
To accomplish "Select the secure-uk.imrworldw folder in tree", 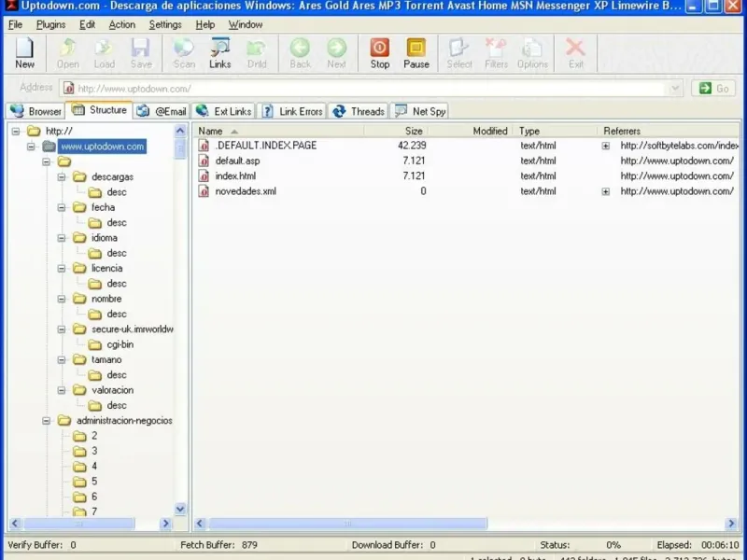I will [133, 329].
